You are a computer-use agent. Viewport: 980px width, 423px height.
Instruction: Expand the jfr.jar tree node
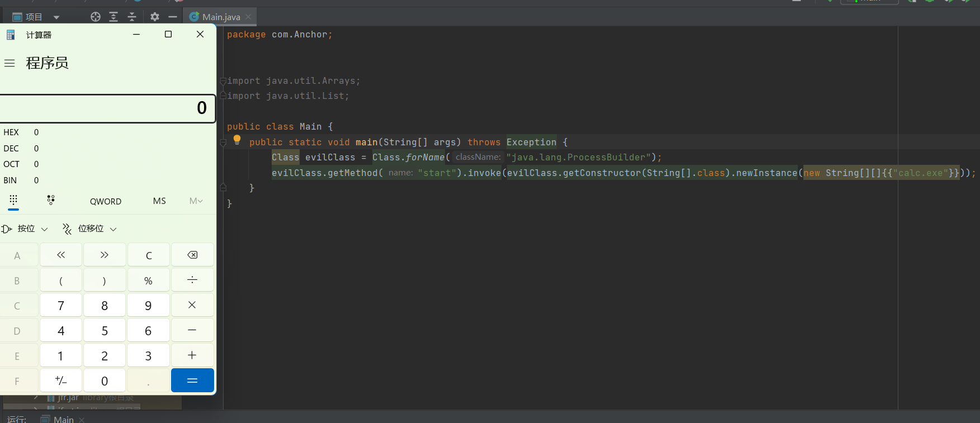(x=36, y=397)
